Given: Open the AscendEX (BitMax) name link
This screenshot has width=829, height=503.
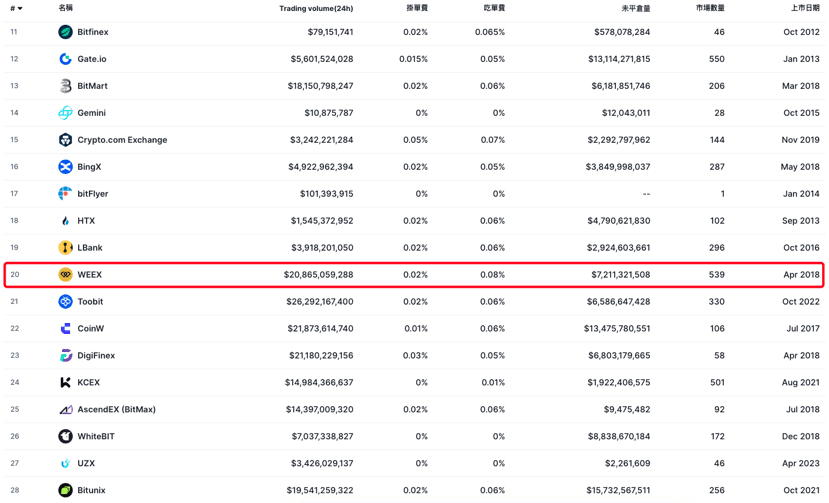Looking at the screenshot, I should [117, 409].
